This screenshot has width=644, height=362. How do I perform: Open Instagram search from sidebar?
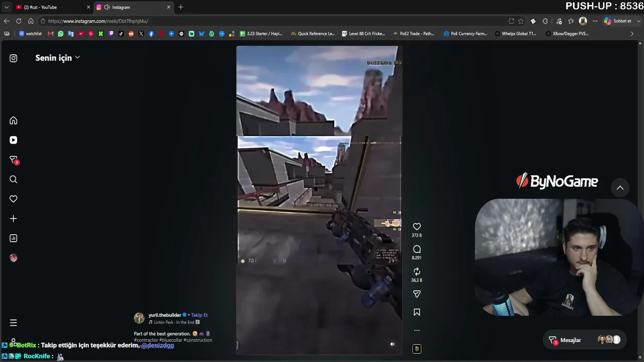coord(14,179)
